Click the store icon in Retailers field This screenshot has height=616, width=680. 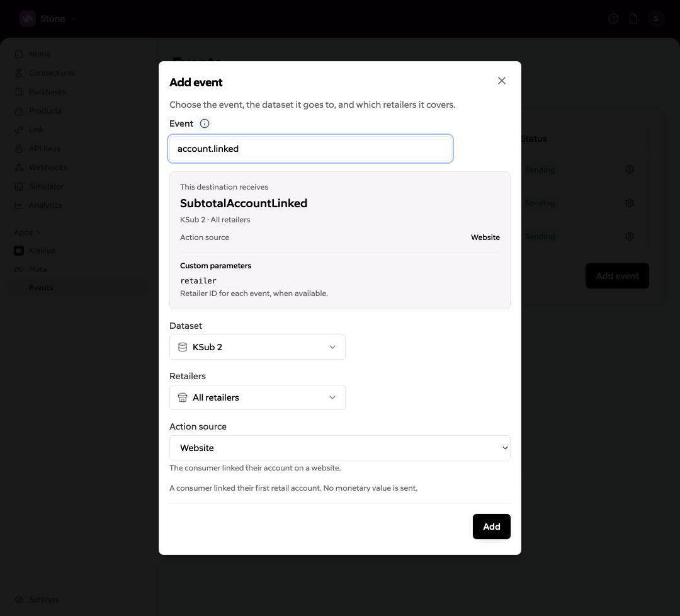tap(183, 397)
